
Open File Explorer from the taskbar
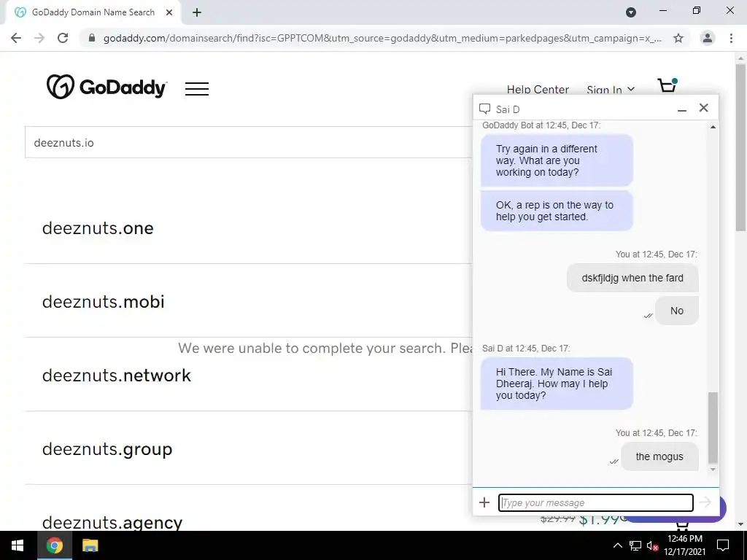(x=90, y=545)
